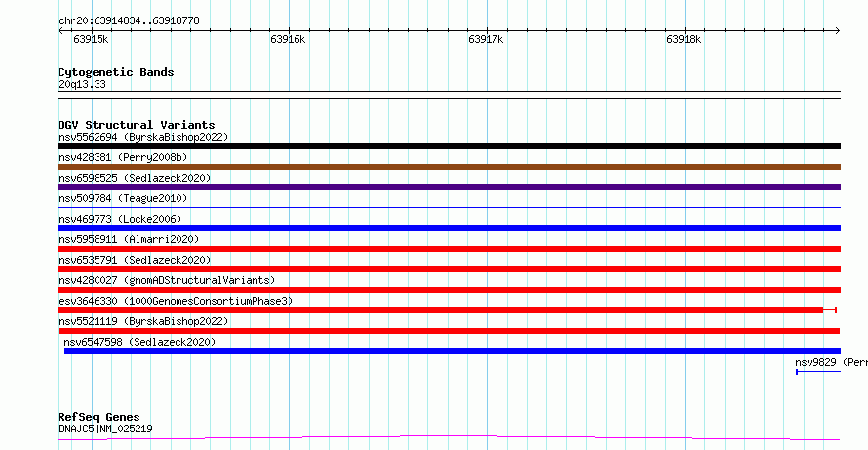Screen dimensions: 868x450
Task: Click the blue nsv6547598 variant bar
Action: (453, 351)
